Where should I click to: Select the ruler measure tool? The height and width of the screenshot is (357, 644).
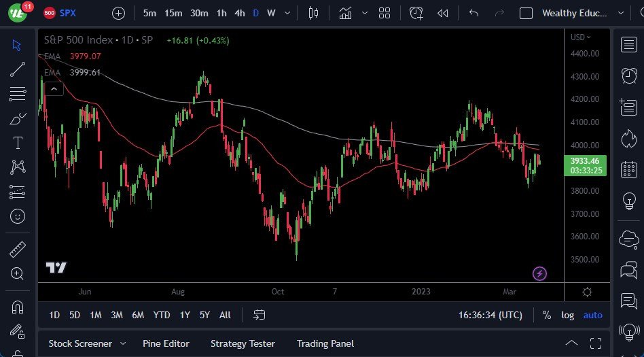[18, 250]
